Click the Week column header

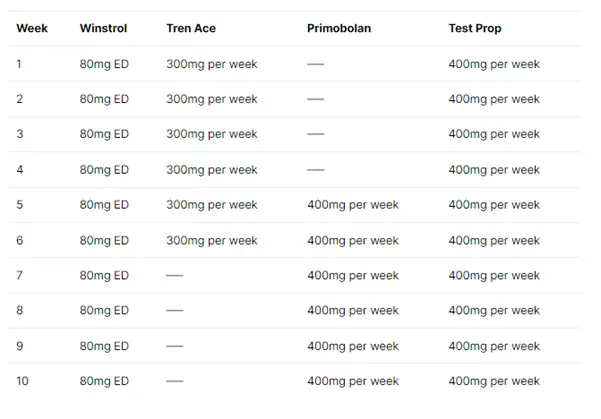[x=32, y=29]
